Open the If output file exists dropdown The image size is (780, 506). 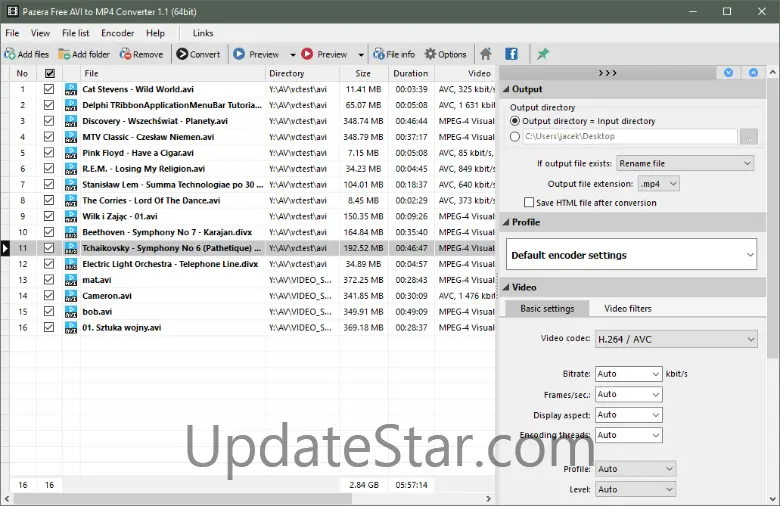pos(685,163)
